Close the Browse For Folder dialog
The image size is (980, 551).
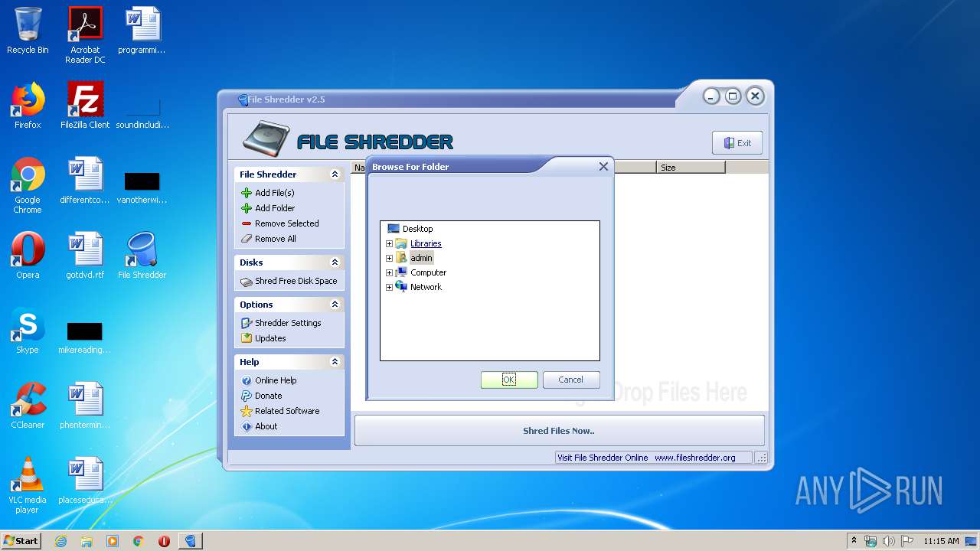tap(603, 166)
